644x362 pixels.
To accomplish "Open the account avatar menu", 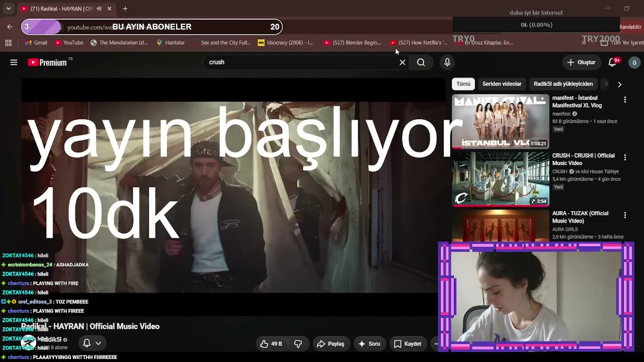I will coord(634,62).
